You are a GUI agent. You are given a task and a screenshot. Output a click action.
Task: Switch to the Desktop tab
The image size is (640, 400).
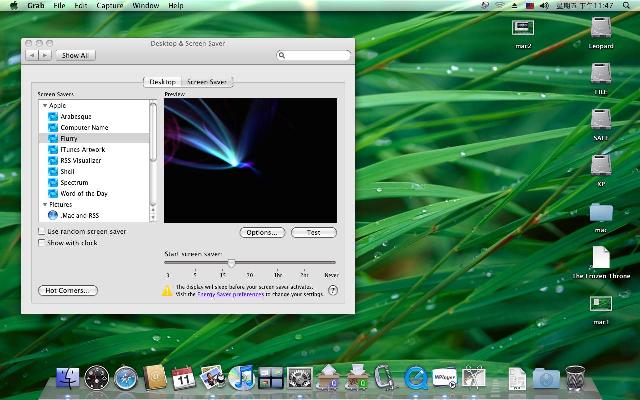162,81
